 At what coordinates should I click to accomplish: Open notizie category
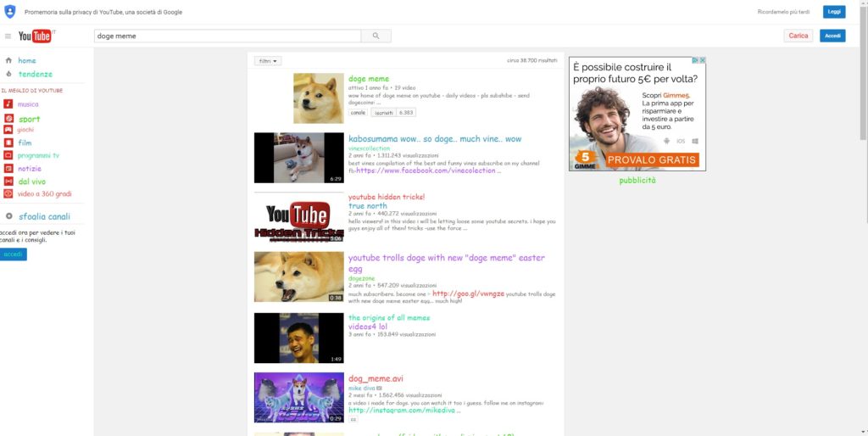30,169
